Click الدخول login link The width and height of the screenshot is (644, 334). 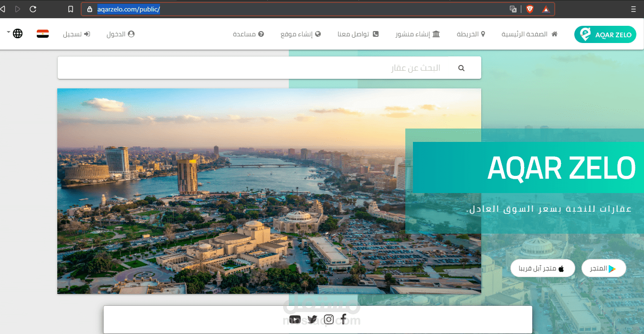[x=120, y=34]
